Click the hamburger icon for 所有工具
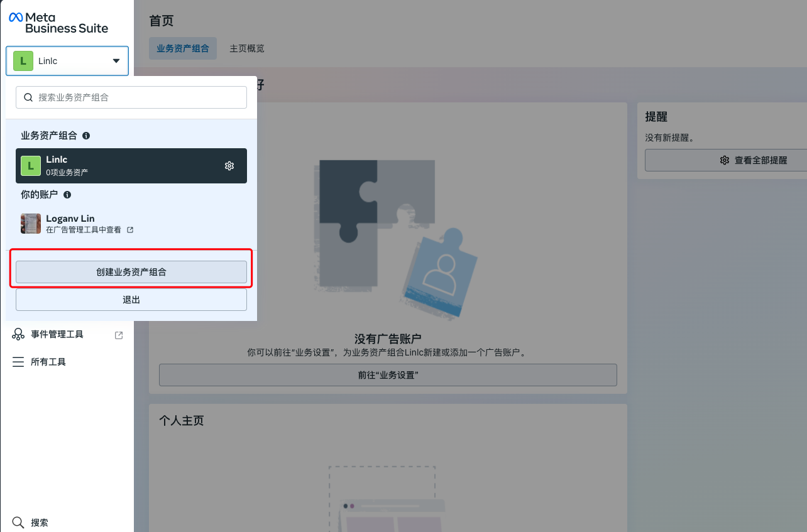This screenshot has height=532, width=807. [18, 362]
